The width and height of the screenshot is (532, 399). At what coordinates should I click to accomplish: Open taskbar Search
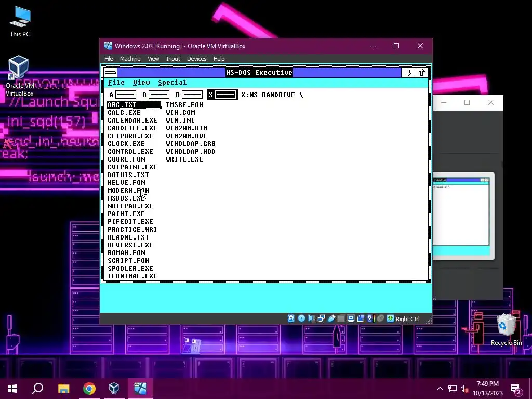pyautogui.click(x=37, y=389)
